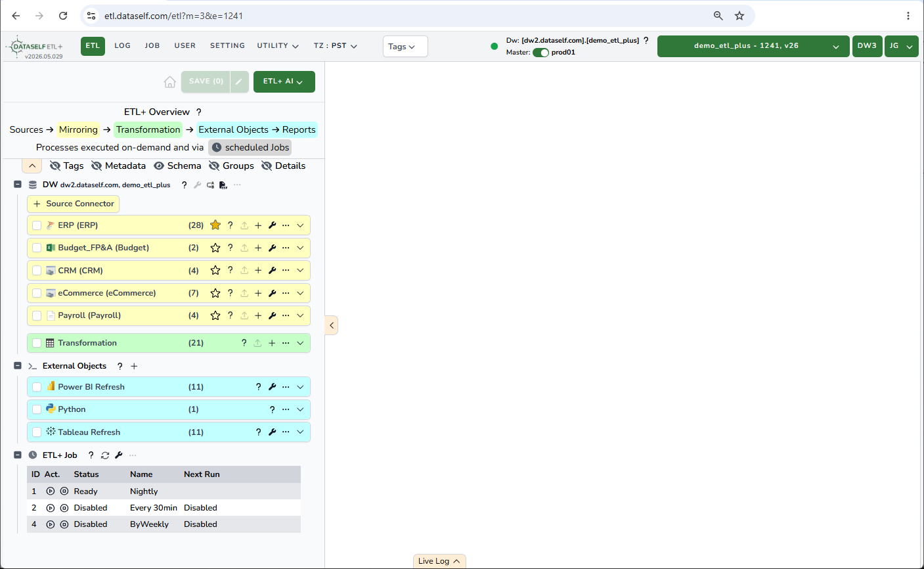Expand the Transformation row
924x569 pixels.
[300, 343]
